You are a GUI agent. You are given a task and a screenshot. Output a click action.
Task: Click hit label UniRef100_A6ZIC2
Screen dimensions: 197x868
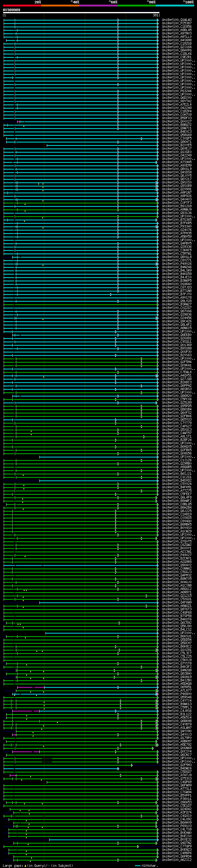[x=177, y=860]
